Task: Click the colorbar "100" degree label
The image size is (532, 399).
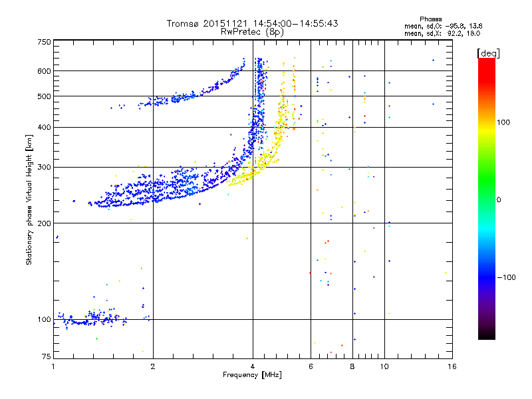Action: tap(503, 122)
